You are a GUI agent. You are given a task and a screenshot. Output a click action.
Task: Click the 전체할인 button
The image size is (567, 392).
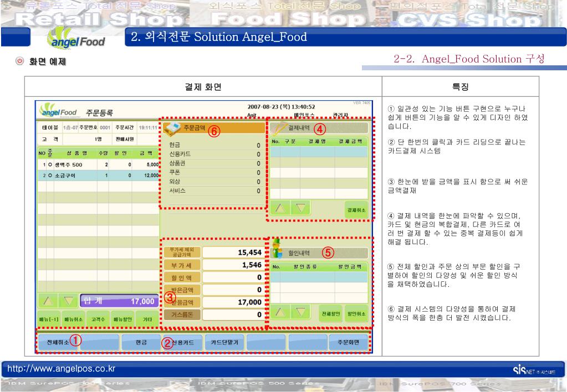pyautogui.click(x=331, y=313)
